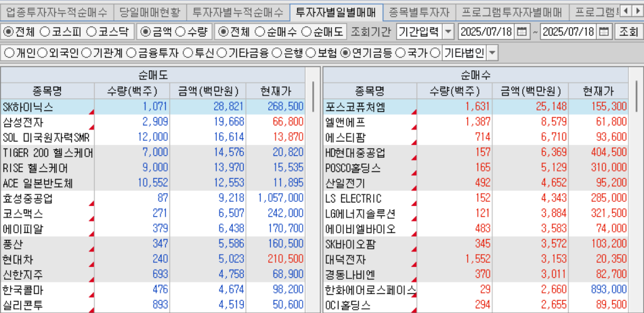The height and width of the screenshot is (313, 644).
Task: Select the LS ELECTRIC row
Action: 475,199
